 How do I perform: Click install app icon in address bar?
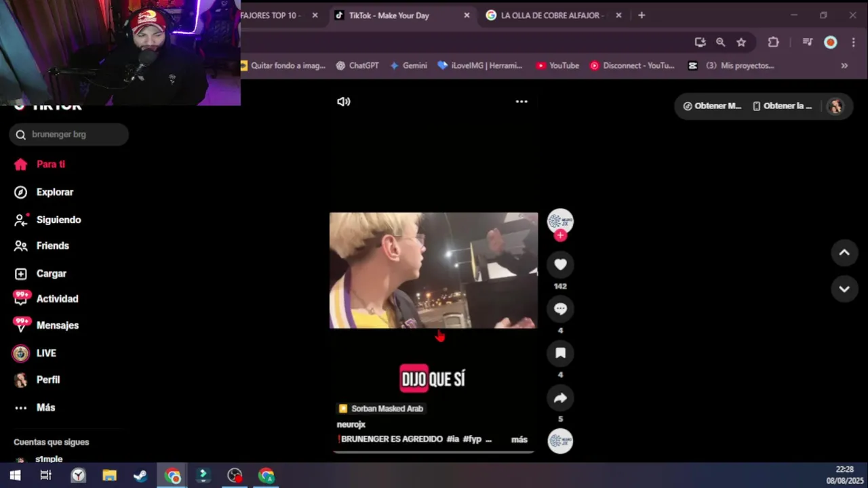click(700, 42)
